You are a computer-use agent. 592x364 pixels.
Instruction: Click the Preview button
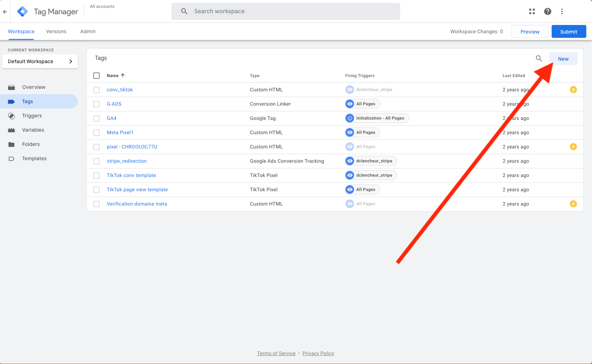click(530, 31)
